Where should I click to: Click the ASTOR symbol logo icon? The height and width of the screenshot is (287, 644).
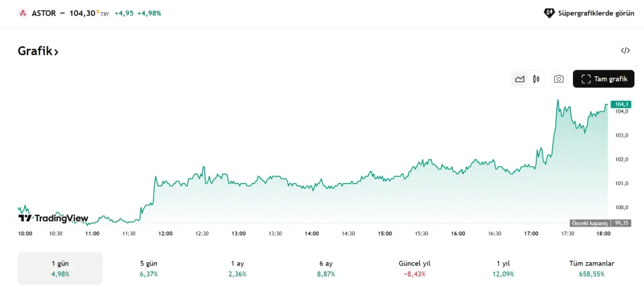22,13
